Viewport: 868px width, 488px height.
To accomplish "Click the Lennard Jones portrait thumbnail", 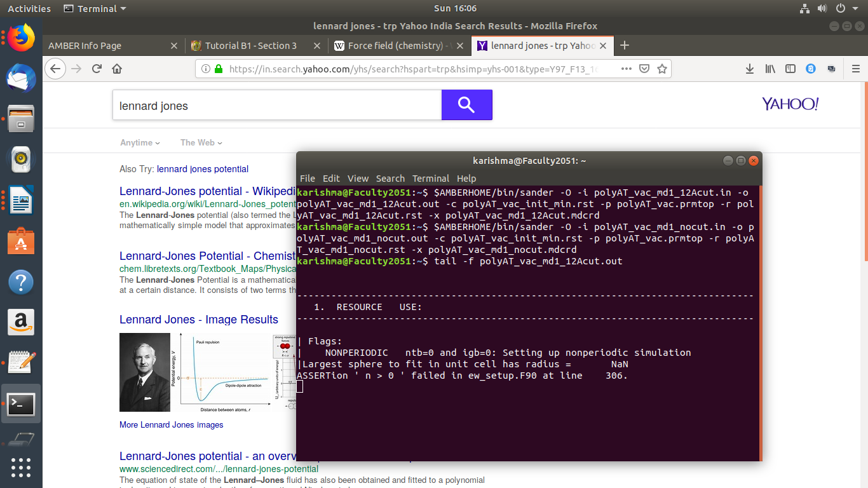I will click(145, 372).
